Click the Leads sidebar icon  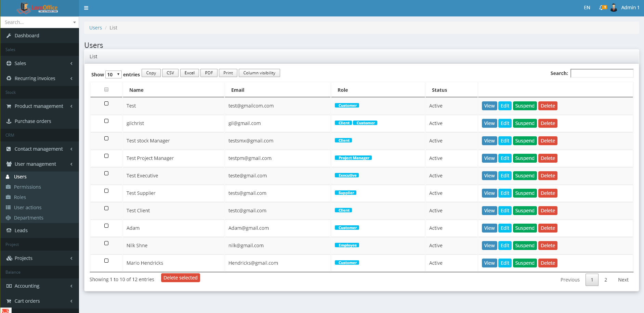click(9, 230)
